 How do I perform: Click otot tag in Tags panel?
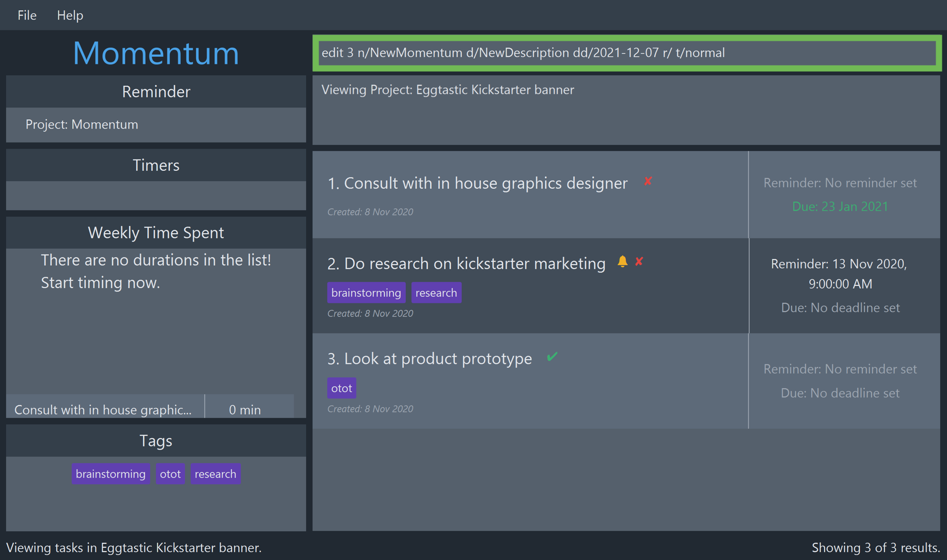[170, 474]
